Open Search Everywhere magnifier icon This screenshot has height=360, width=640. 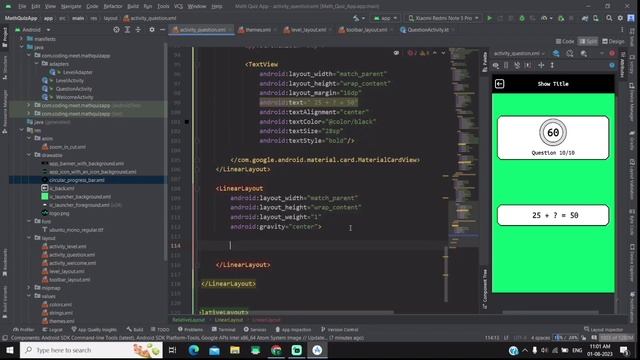pyautogui.click(x=609, y=18)
